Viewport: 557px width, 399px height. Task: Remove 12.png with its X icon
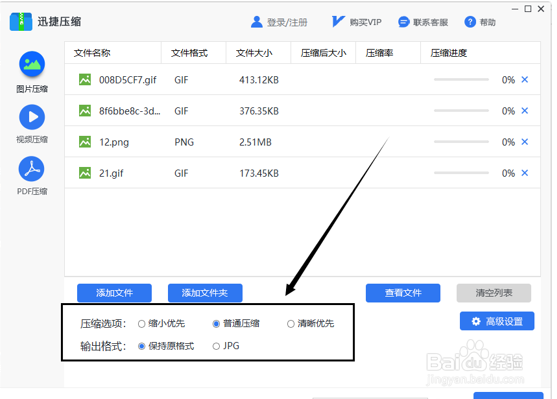tap(525, 142)
